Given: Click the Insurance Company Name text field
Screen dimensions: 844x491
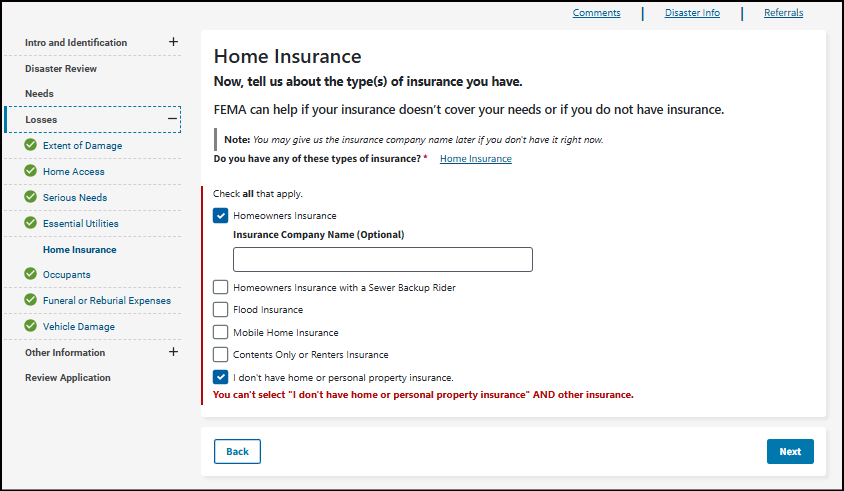Looking at the screenshot, I should click(x=382, y=260).
